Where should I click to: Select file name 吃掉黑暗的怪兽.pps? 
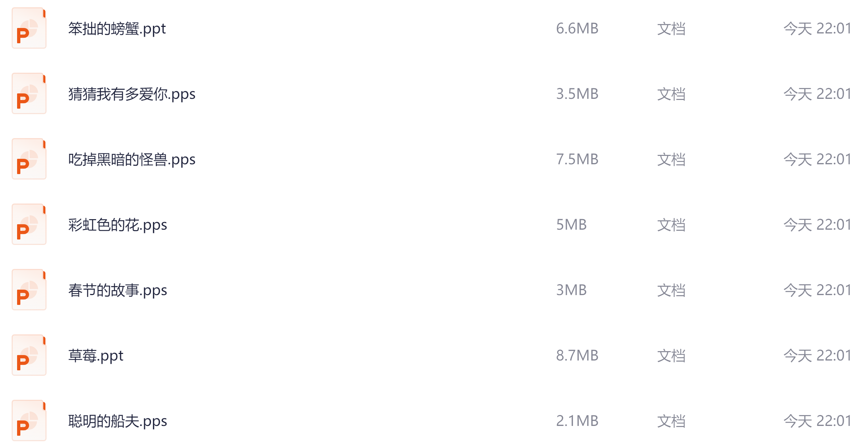click(x=132, y=160)
